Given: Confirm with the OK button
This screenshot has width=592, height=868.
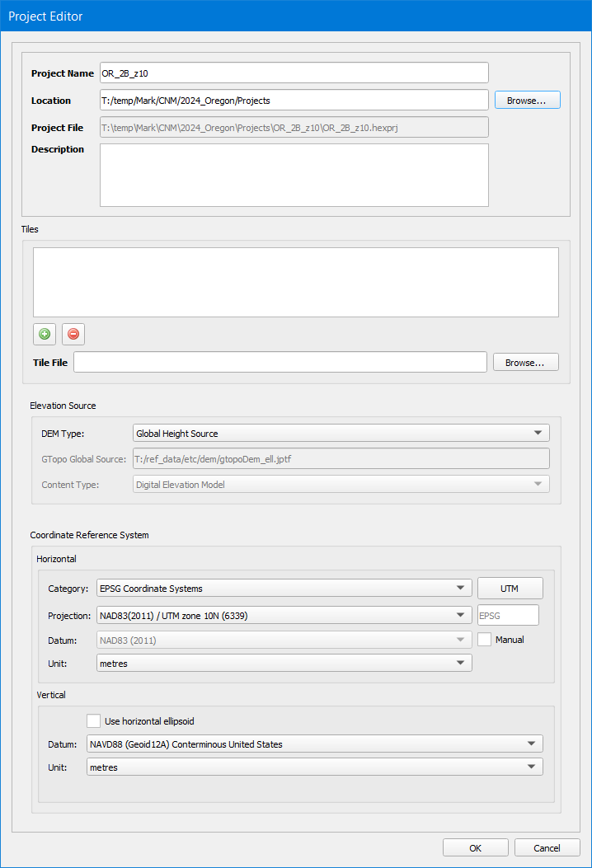Looking at the screenshot, I should pyautogui.click(x=475, y=847).
